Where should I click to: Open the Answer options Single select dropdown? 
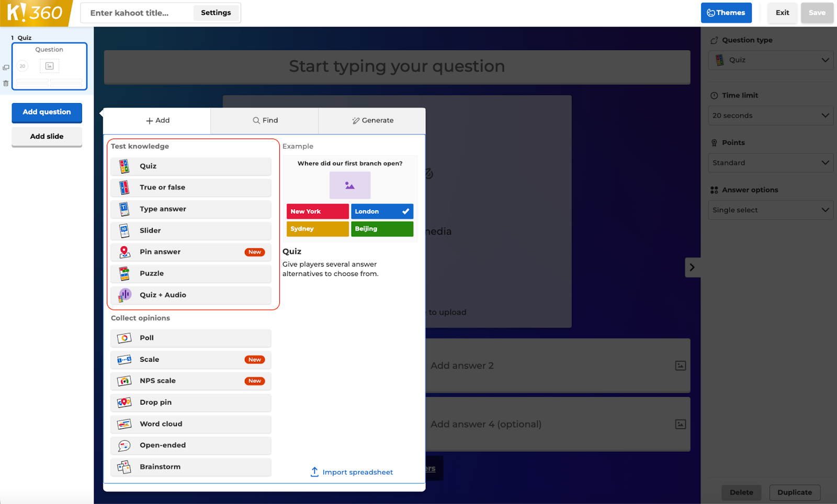pyautogui.click(x=771, y=210)
